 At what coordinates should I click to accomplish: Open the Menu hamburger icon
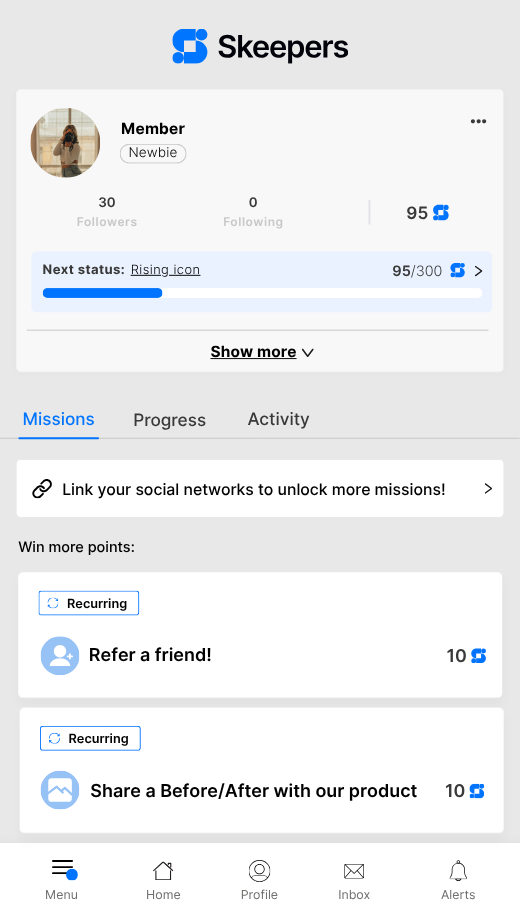click(64, 869)
